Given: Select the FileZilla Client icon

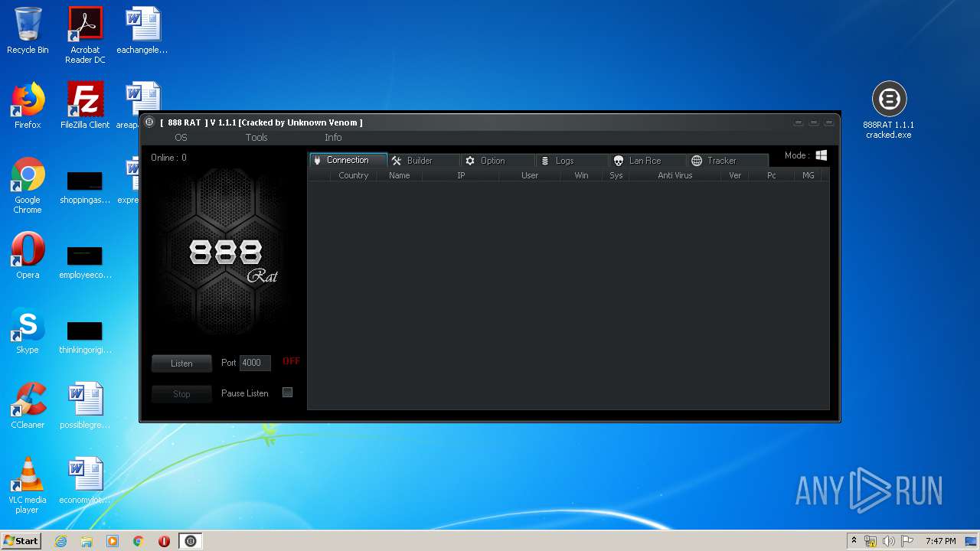Looking at the screenshot, I should 85,106.
